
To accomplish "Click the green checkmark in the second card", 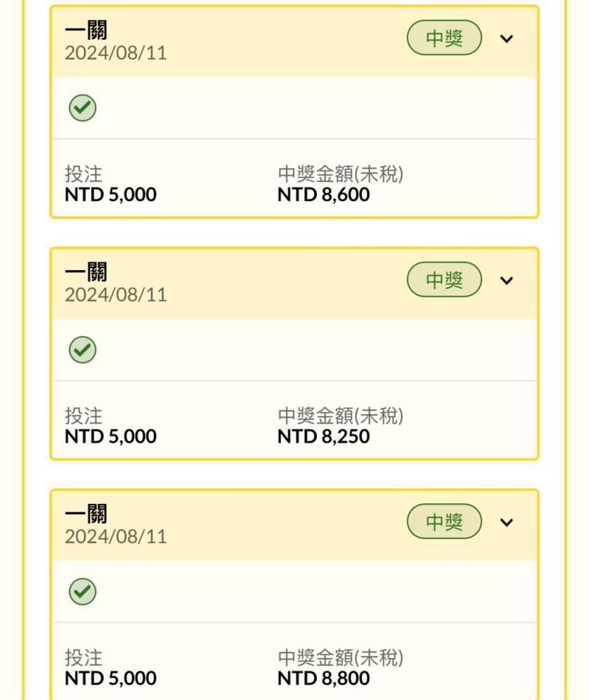I will [83, 349].
